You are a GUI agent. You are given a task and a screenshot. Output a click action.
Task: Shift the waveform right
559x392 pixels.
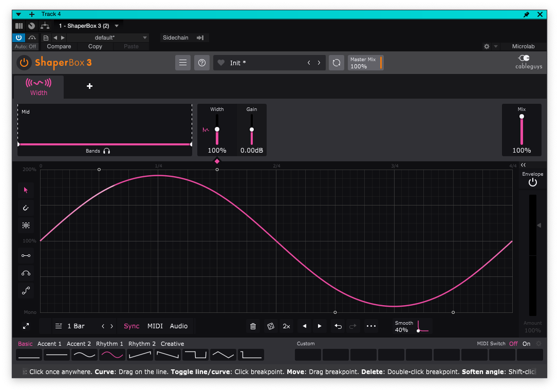[x=320, y=326]
